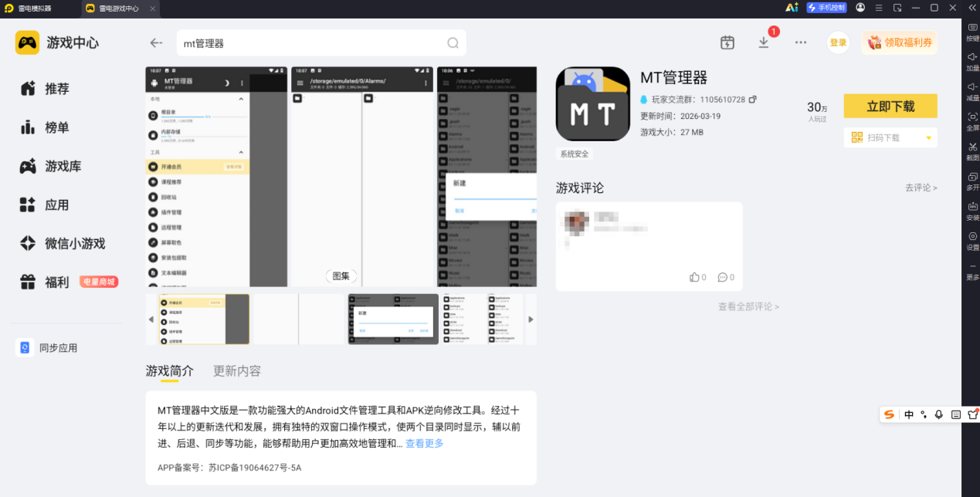980x497 pixels.
Task: Take a screenshot with 截图 scissors
Action: (972, 151)
